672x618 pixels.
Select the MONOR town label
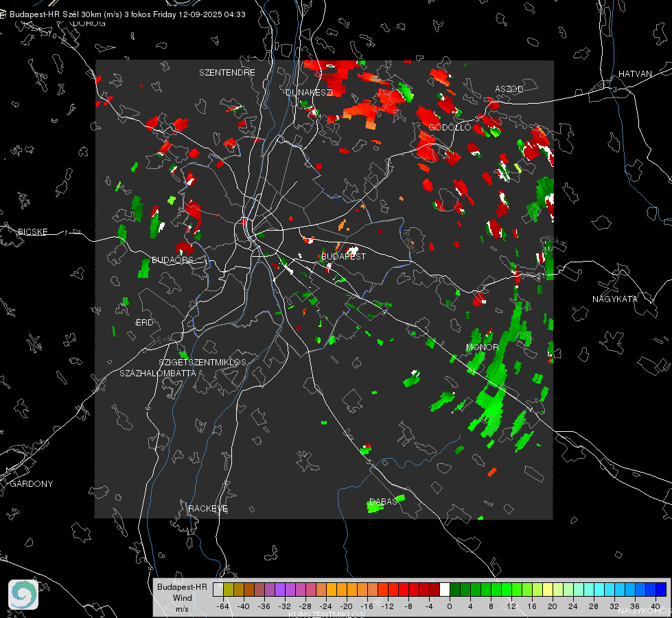pyautogui.click(x=482, y=347)
